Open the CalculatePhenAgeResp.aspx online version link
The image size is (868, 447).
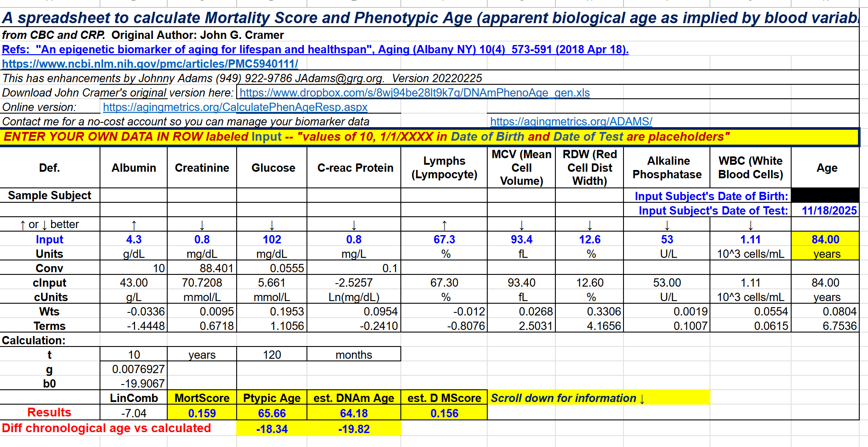(235, 107)
